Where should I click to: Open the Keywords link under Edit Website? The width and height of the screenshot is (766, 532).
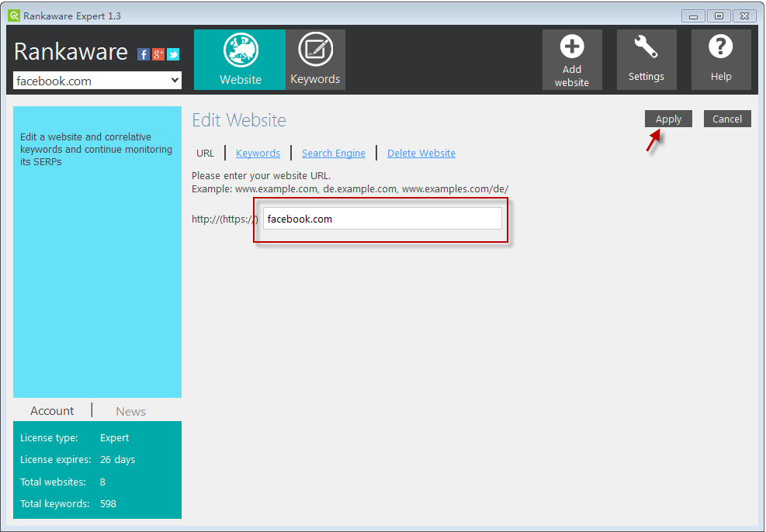click(258, 153)
